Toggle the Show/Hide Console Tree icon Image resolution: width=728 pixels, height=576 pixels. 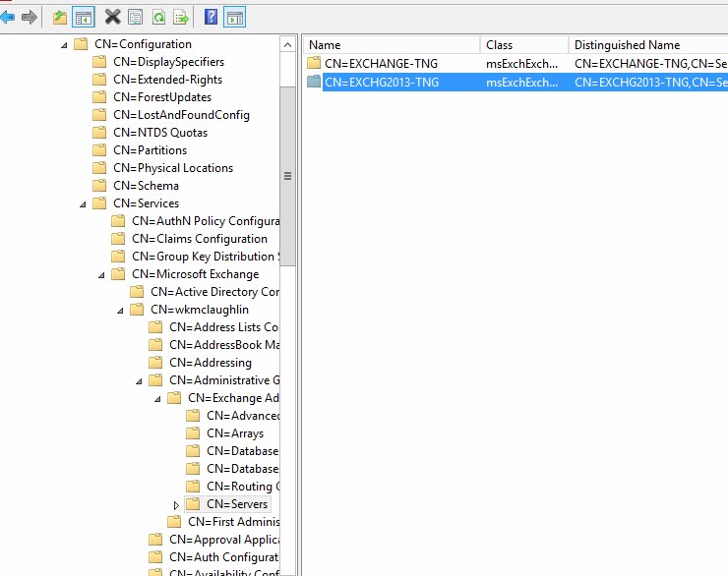pyautogui.click(x=84, y=18)
